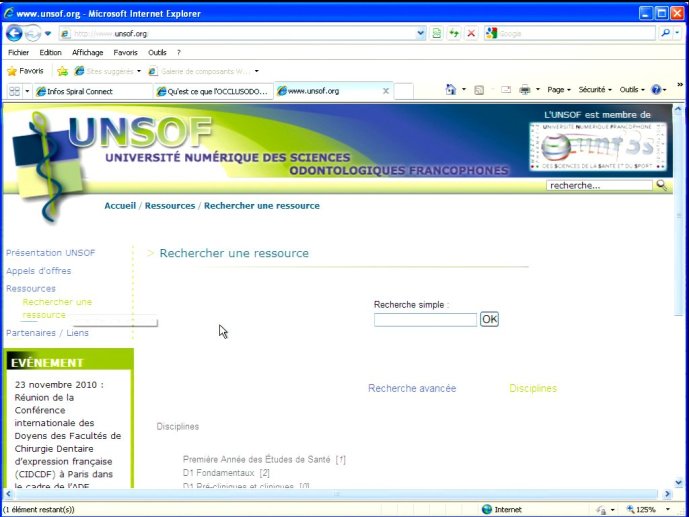
Task: Open Ressources in sidebar menu
Action: pos(31,289)
